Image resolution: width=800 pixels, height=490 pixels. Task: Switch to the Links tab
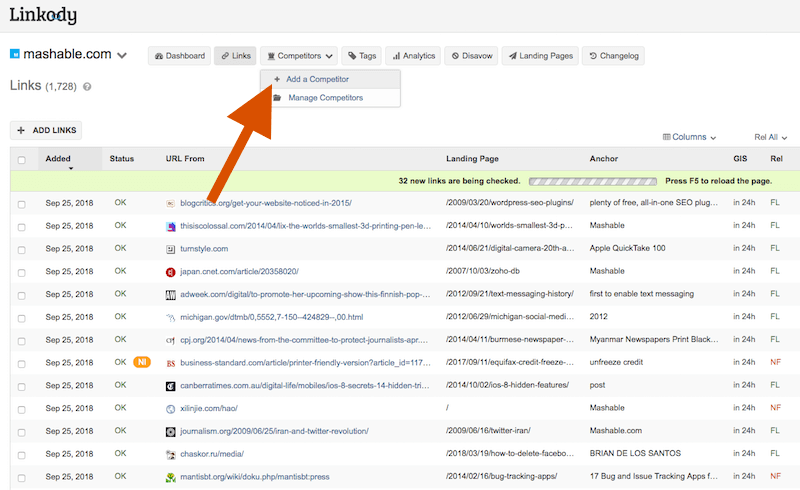(x=236, y=56)
